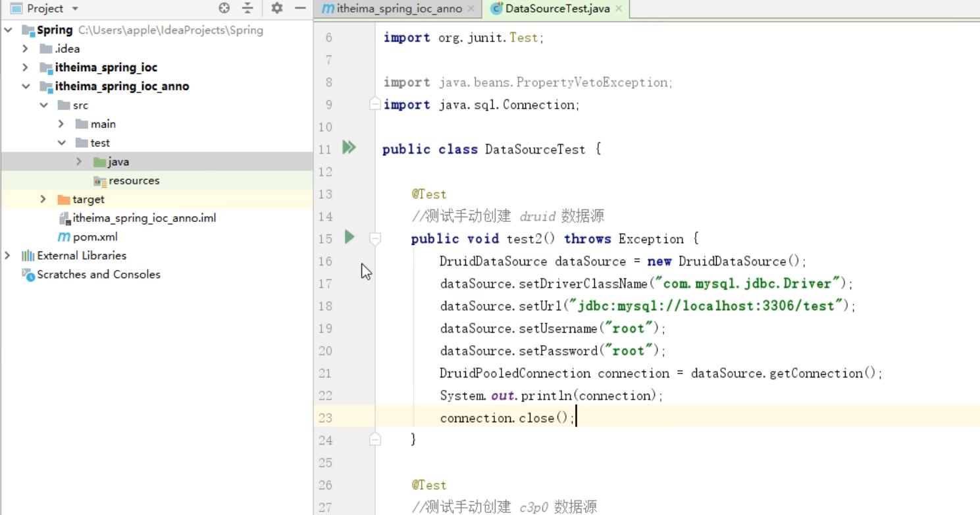Collapse the import section fold marker
Image resolution: width=980 pixels, height=515 pixels.
coord(374,104)
